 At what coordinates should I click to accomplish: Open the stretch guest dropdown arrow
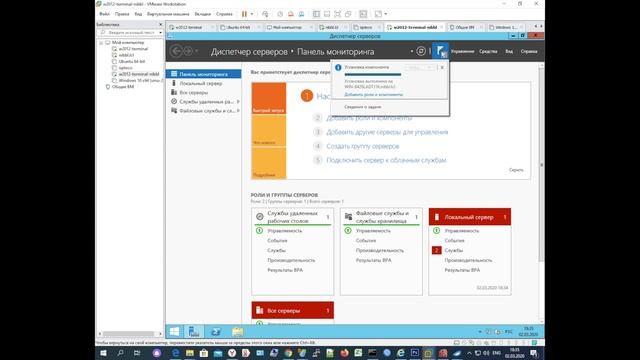point(386,14)
